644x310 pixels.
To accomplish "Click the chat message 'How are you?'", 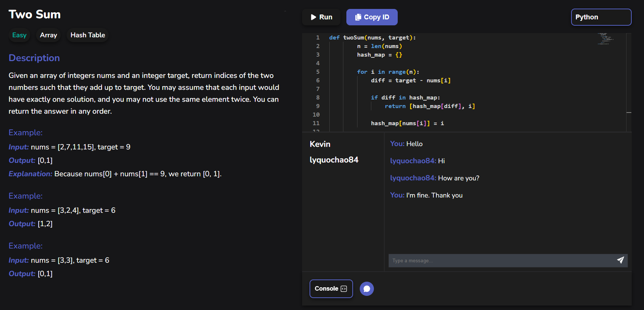I will (459, 178).
